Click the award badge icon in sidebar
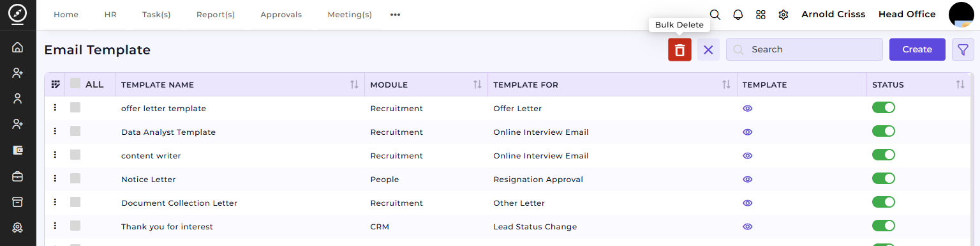This screenshot has width=980, height=246. tap(18, 227)
